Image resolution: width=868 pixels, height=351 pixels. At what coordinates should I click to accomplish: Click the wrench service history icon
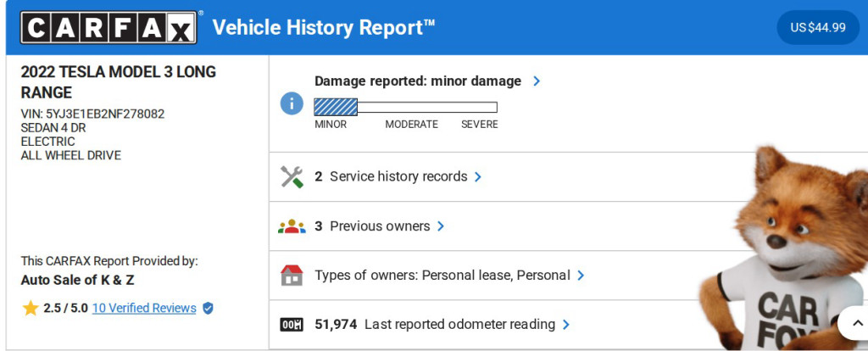click(292, 177)
